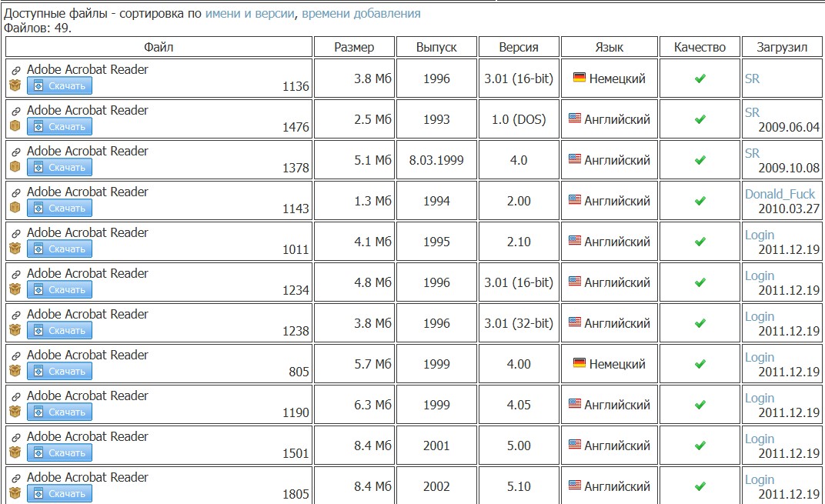
Task: Click the Файлов: 49. counter text
Action: coord(38,28)
